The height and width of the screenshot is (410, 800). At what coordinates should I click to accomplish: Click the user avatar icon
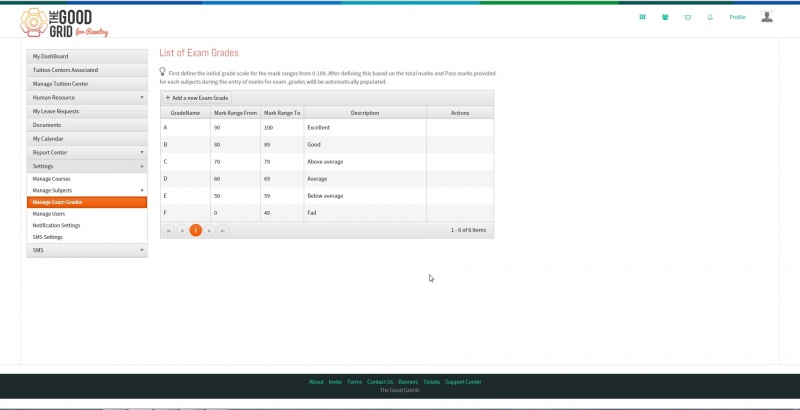(766, 17)
